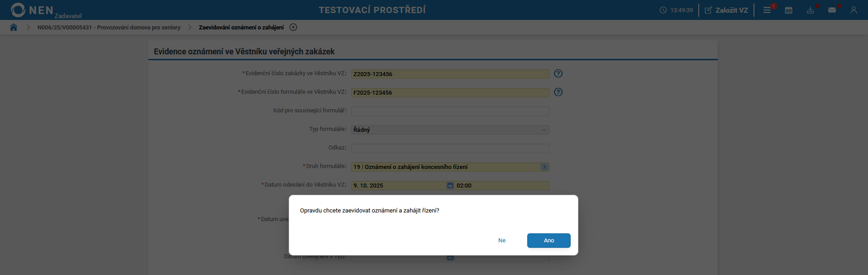
Task: Open the Druh formuláře selector arrow
Action: pyautogui.click(x=544, y=167)
